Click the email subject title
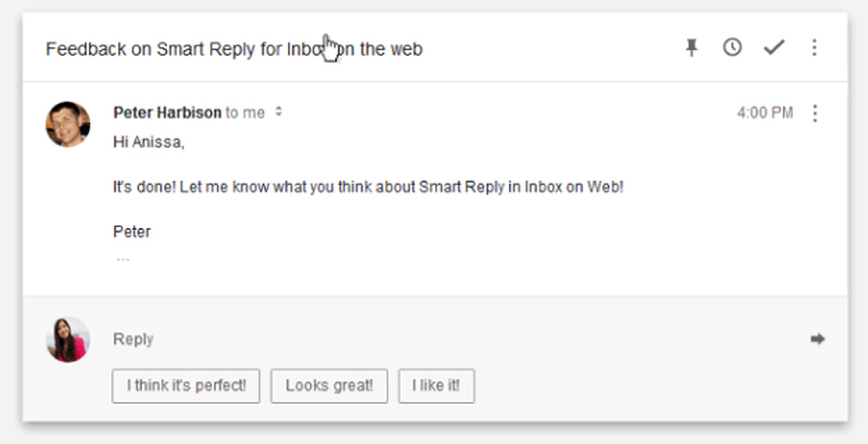Screen dimensions: 868x444 point(234,49)
